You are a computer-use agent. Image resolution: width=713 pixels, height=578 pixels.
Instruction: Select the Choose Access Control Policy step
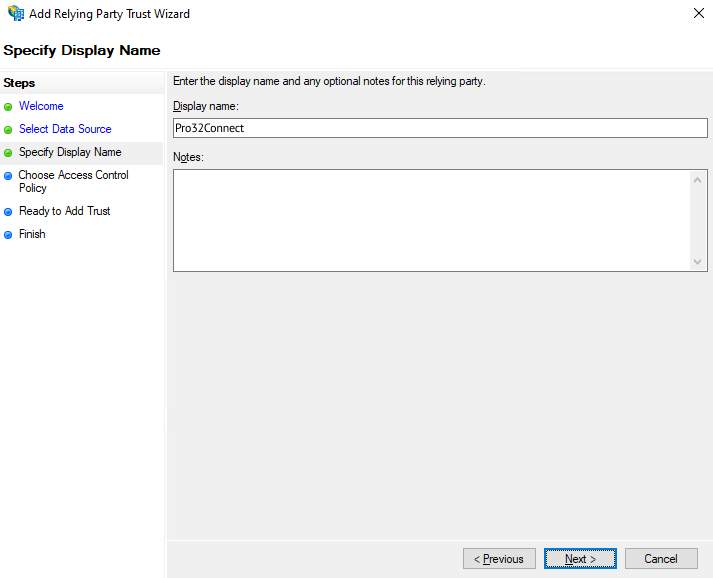pos(73,181)
